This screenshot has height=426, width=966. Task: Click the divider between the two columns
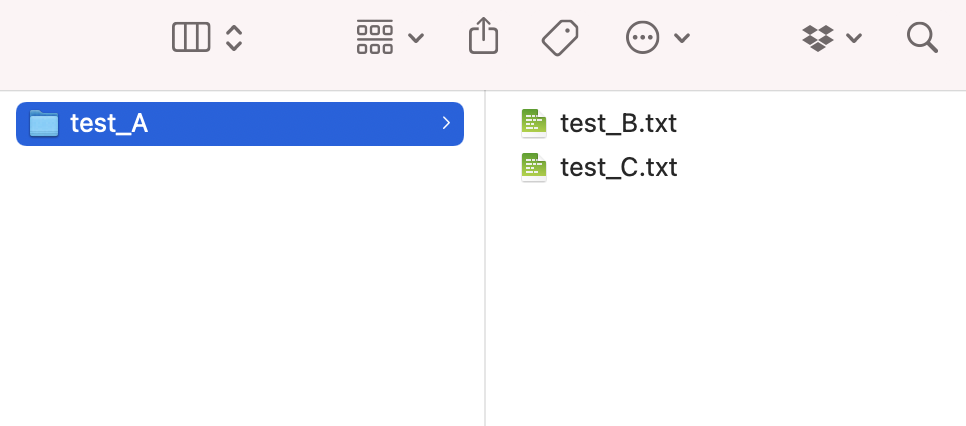[x=485, y=258]
